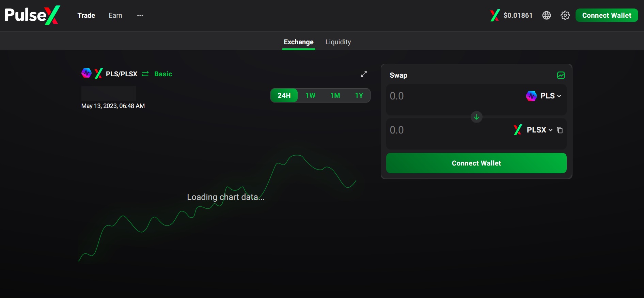Click the PulseX logo

[32, 15]
